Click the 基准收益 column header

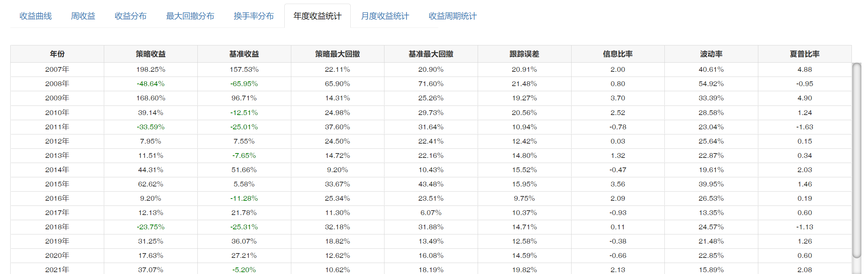[x=244, y=54]
